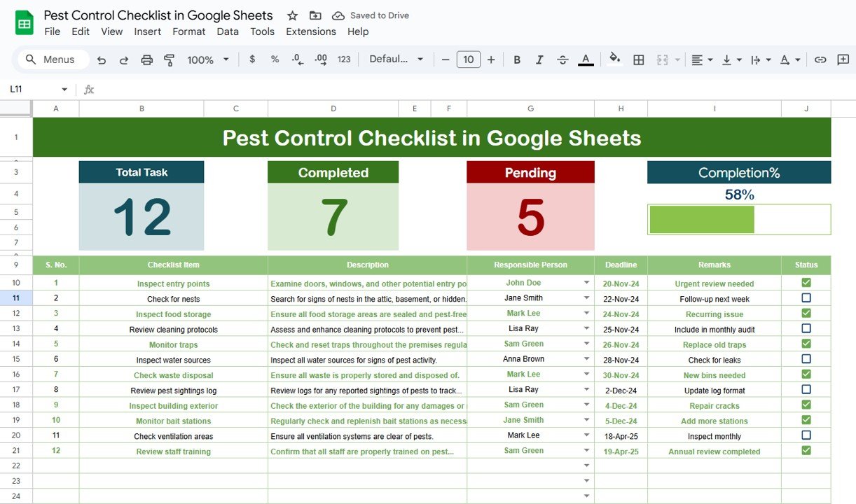Open the vertical align options
The image size is (856, 504).
[731, 60]
